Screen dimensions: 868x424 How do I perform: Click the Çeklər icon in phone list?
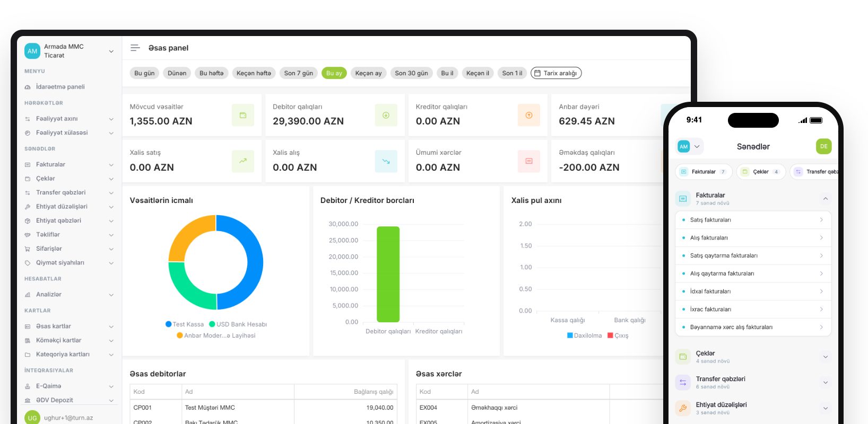coord(683,357)
